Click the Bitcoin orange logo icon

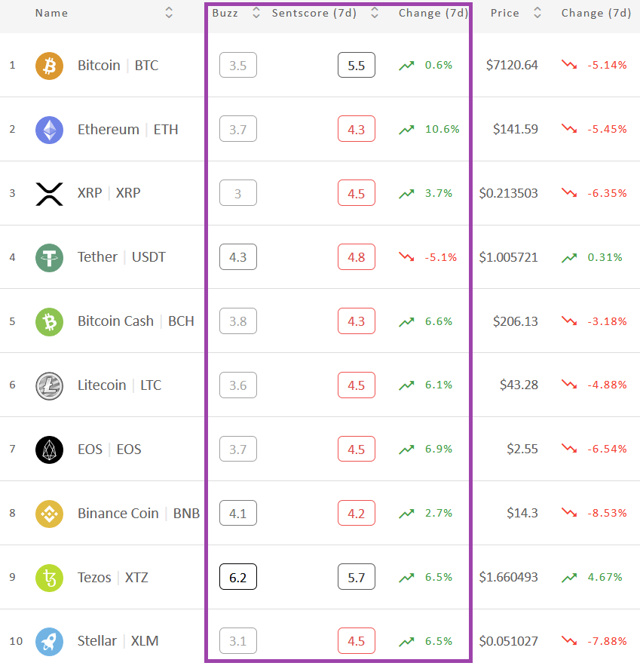pyautogui.click(x=49, y=66)
